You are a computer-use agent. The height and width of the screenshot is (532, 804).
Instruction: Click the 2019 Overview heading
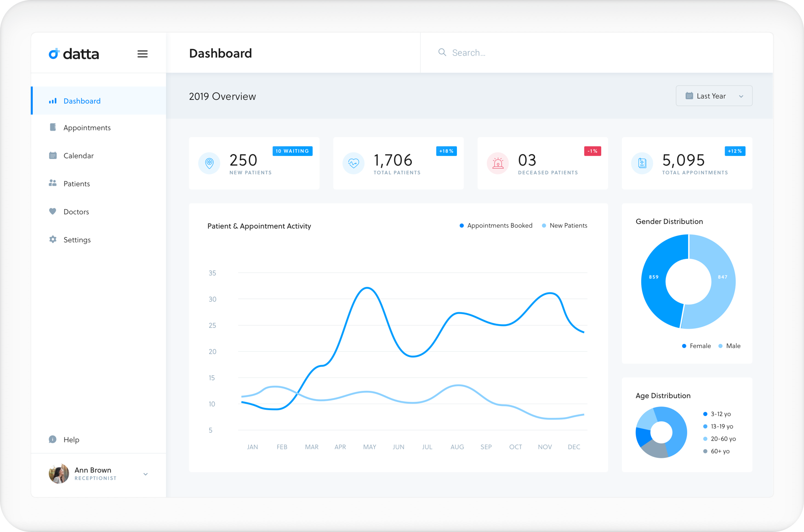222,96
